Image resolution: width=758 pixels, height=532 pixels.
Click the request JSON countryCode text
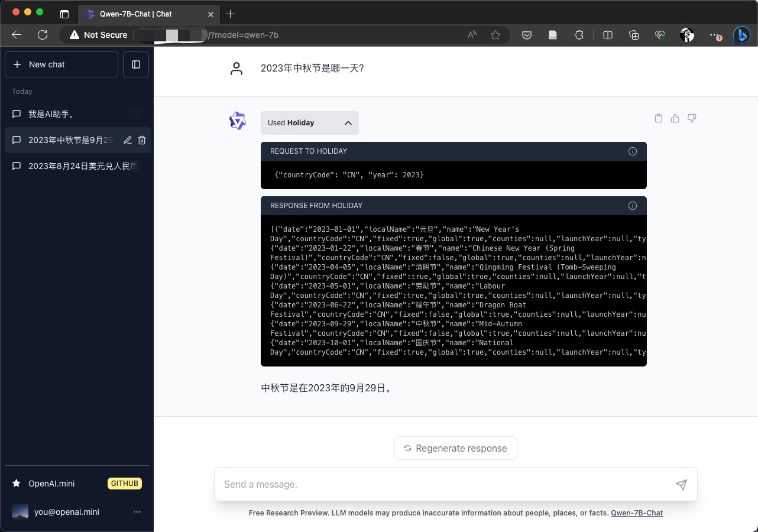(349, 175)
